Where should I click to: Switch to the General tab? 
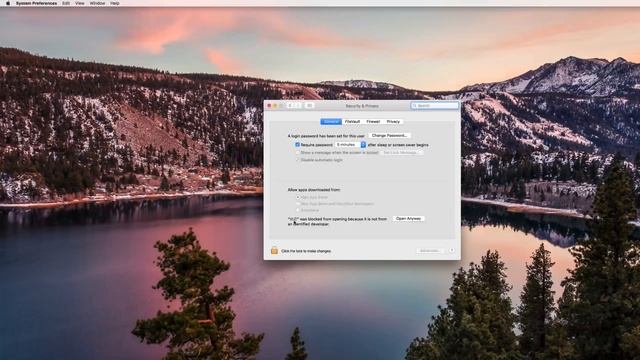[331, 122]
